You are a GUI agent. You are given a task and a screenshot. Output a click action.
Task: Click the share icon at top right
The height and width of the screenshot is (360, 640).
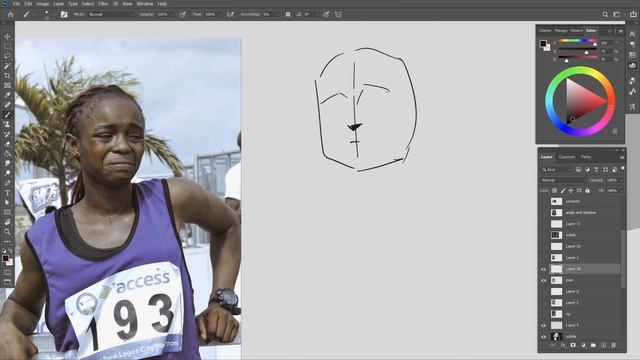point(633,14)
